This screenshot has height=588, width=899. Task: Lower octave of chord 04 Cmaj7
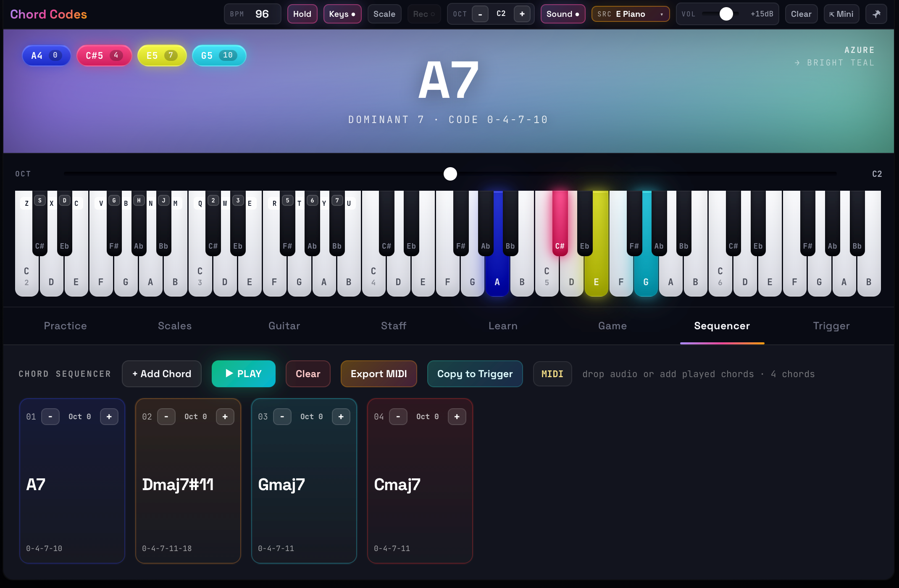(x=398, y=417)
